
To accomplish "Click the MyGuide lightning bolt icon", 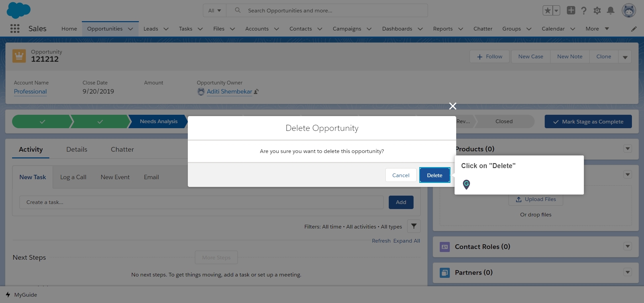I will click(x=8, y=295).
